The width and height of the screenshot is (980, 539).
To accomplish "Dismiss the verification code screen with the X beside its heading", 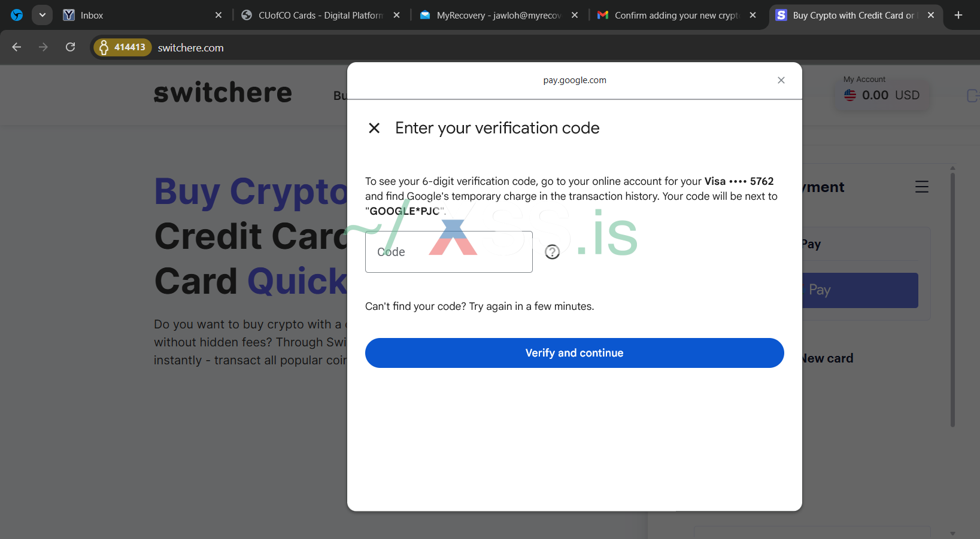I will pos(374,128).
